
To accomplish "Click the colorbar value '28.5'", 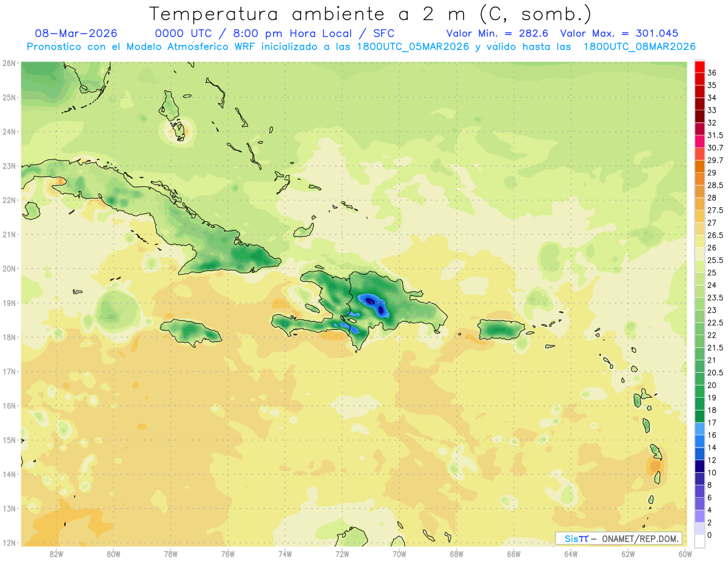I will click(715, 185).
